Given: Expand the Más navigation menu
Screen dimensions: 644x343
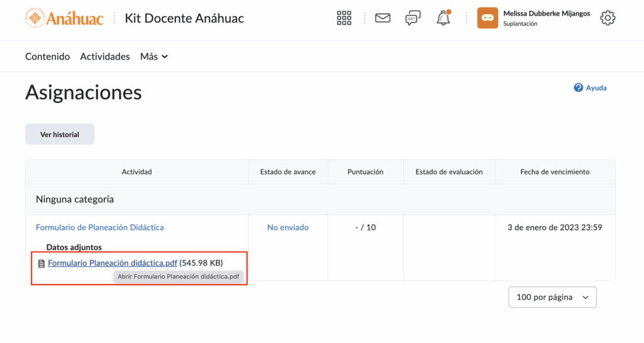Looking at the screenshot, I should point(154,57).
